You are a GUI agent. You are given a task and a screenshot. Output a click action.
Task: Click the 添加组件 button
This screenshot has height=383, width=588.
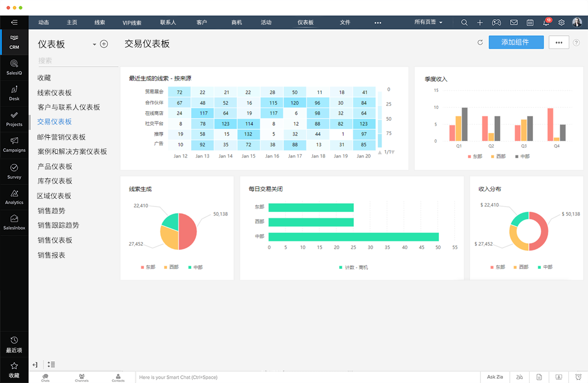515,42
